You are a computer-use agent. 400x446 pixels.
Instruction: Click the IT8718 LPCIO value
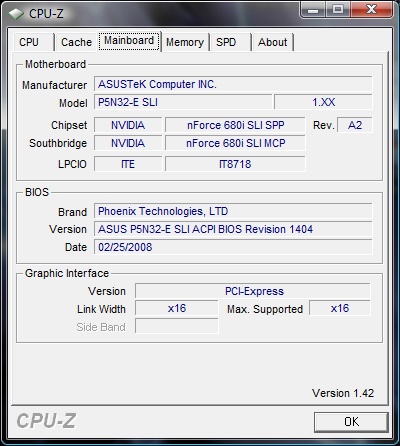pos(235,164)
